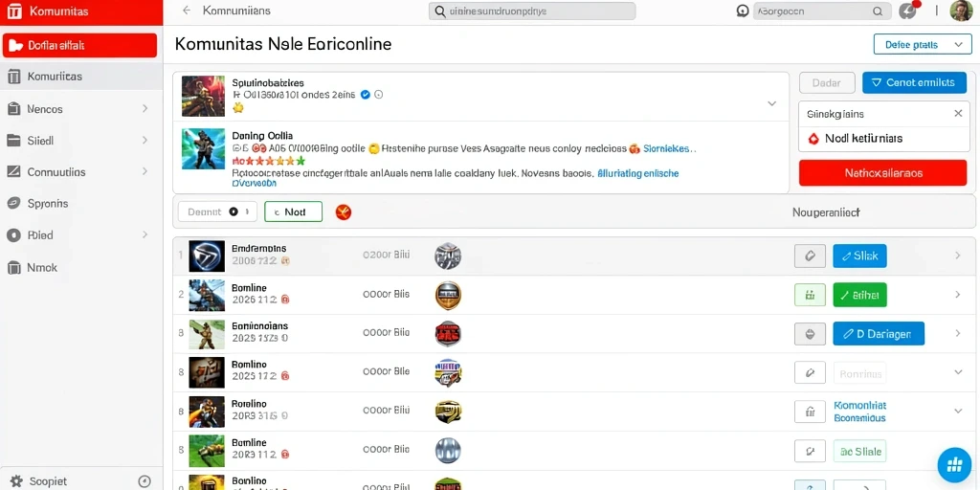Screen dimensions: 980x490
Task: Open Komuriitas in the sidebar
Action: [81, 77]
